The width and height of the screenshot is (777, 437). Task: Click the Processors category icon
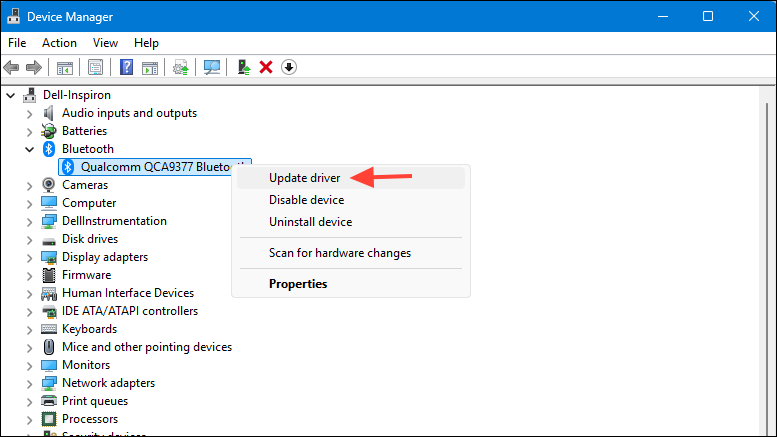pyautogui.click(x=49, y=419)
